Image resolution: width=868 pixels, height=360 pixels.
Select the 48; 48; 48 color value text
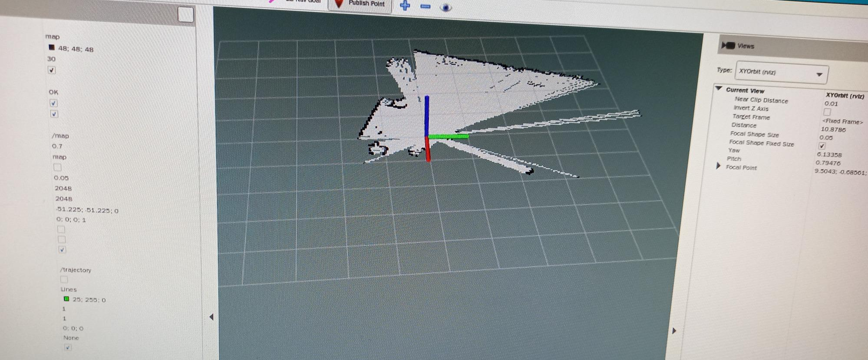point(76,49)
